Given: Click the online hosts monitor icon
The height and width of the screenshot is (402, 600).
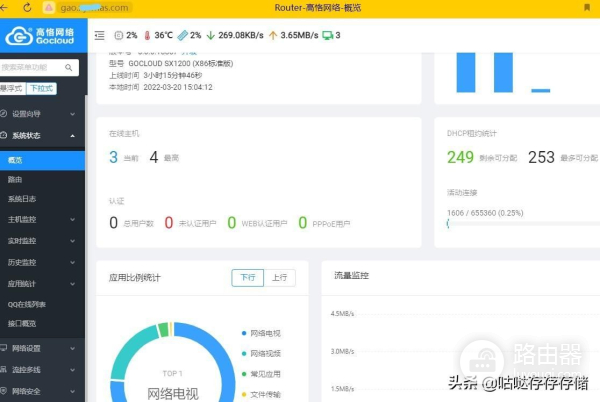Looking at the screenshot, I should (328, 36).
